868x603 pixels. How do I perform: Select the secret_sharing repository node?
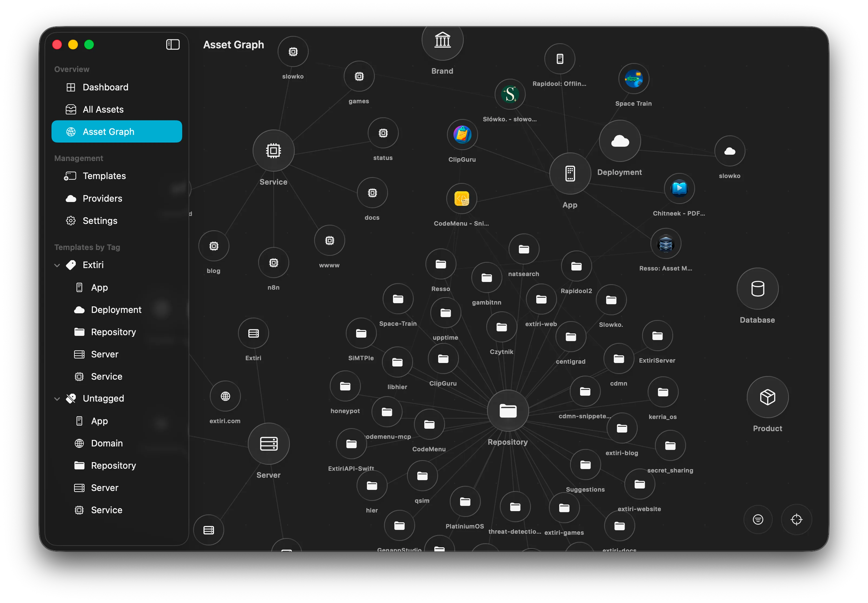(670, 446)
